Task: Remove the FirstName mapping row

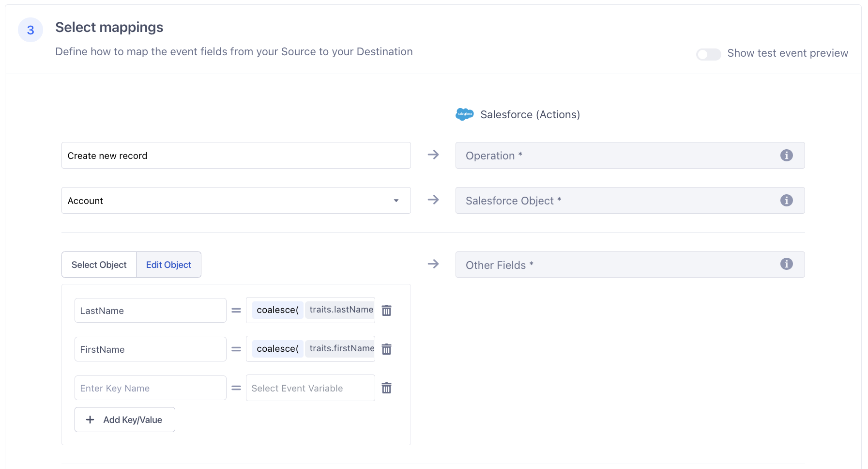Action: point(386,349)
